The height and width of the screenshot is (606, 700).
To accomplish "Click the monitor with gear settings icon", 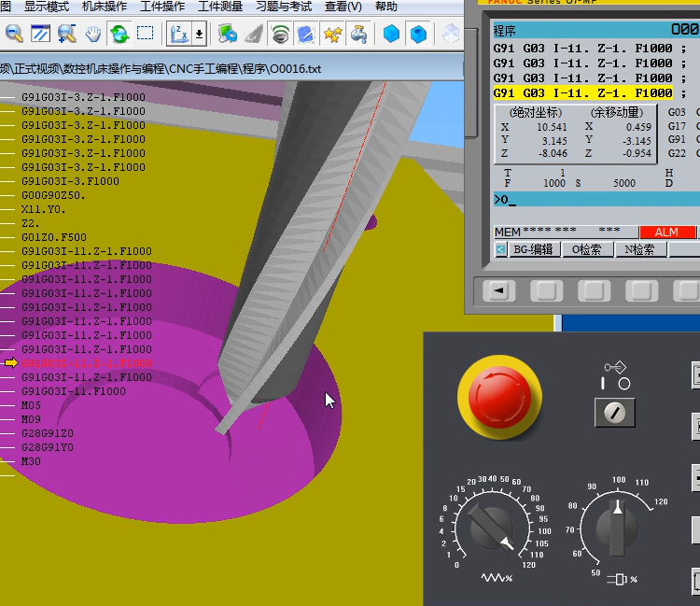I will click(x=227, y=34).
